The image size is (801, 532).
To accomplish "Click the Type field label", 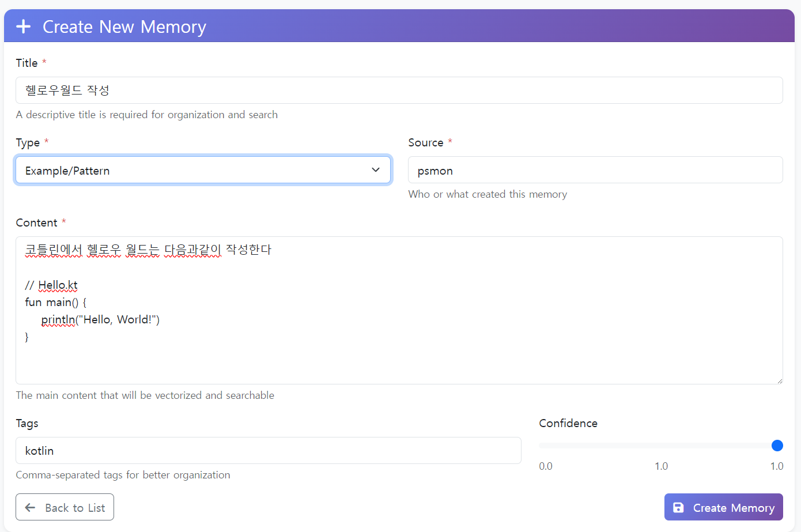I will point(28,142).
